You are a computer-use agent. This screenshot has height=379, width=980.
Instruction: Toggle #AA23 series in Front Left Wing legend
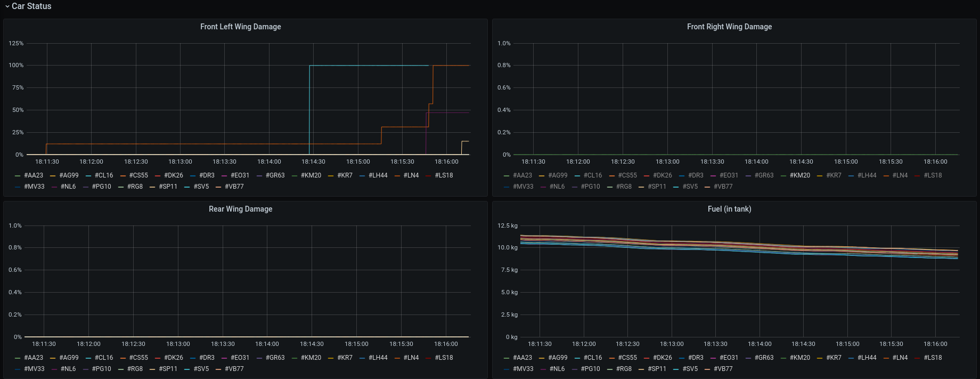(x=34, y=175)
